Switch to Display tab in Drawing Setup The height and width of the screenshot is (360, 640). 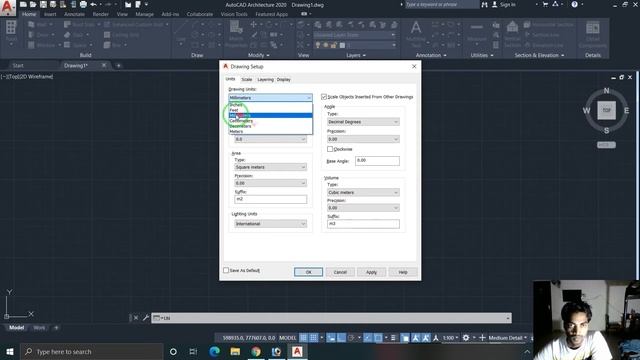point(284,80)
